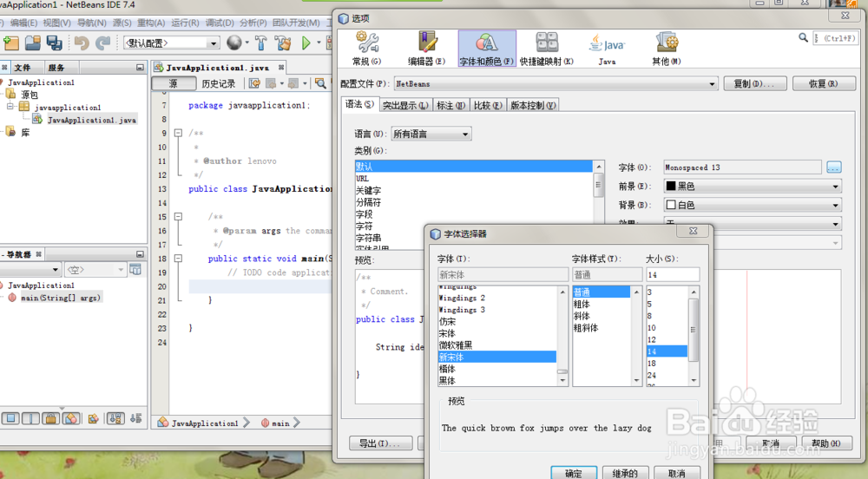The image size is (868, 479).
Task: Switch to the 突出显示 highlighting tab
Action: click(x=405, y=105)
